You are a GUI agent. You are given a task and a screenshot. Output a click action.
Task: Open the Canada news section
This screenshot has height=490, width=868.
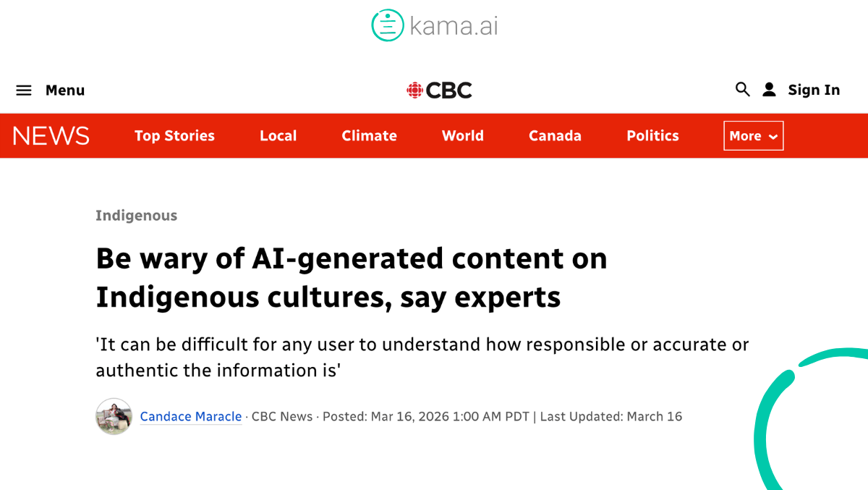point(554,135)
